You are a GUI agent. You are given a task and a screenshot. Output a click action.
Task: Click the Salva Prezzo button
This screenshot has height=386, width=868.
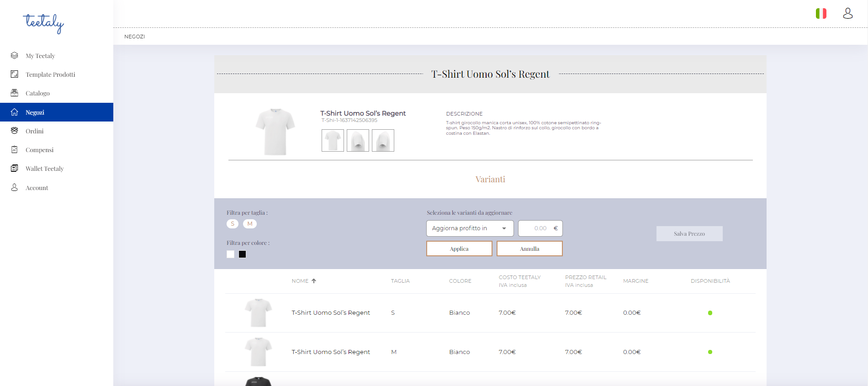[689, 233]
